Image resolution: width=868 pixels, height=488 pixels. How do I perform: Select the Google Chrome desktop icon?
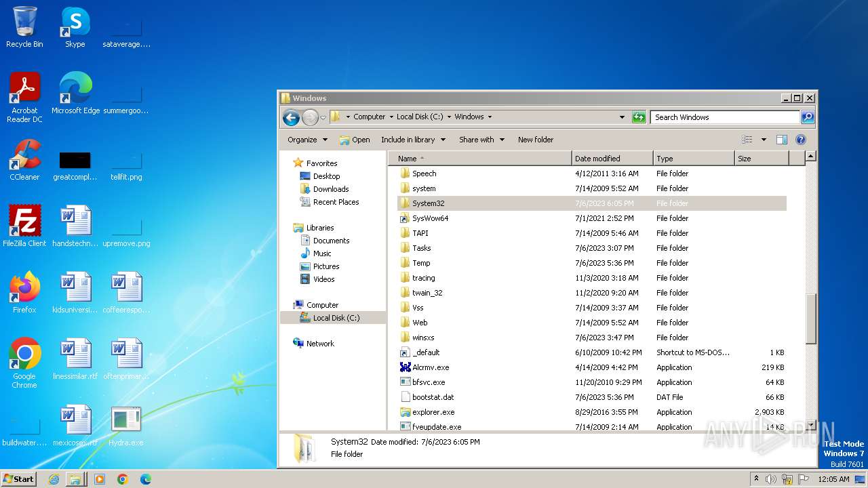(x=24, y=363)
